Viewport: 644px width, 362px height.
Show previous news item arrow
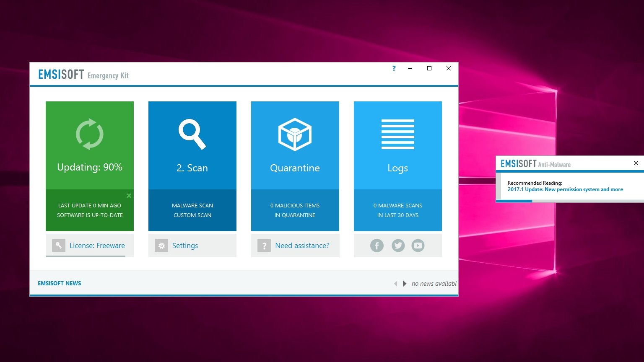[395, 284]
